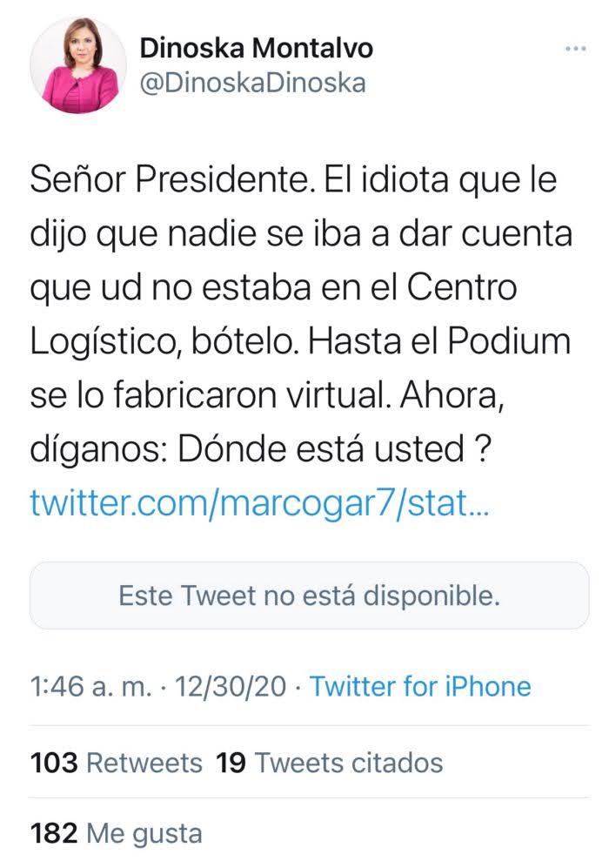Click the bold 182 likes count
The width and height of the screenshot is (609, 868).
point(55,833)
